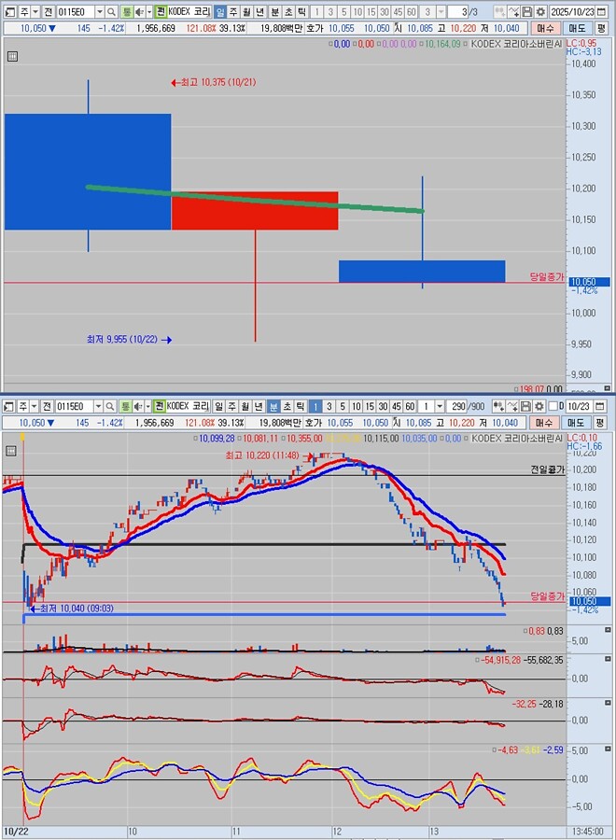Image resolution: width=616 pixels, height=840 pixels.
Task: Open dropdown next to 주 in daily toolbar
Action: (35, 12)
